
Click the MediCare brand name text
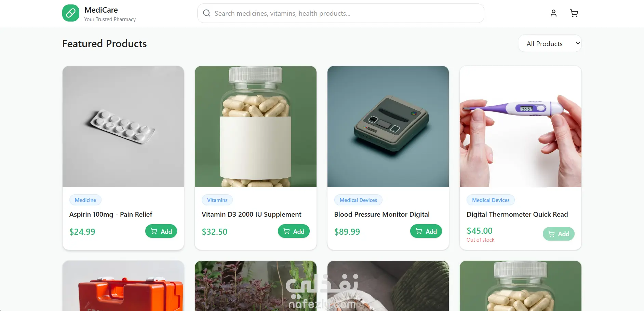(x=101, y=10)
